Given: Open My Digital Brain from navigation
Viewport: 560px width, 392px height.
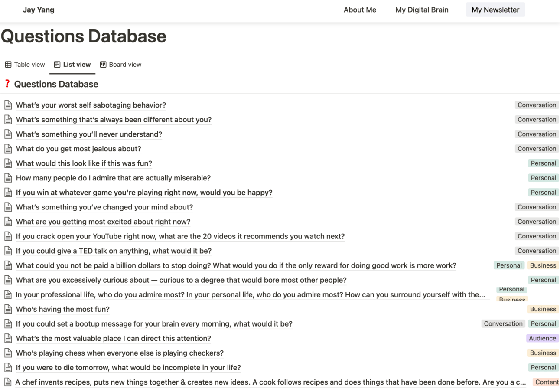Looking at the screenshot, I should click(x=422, y=10).
